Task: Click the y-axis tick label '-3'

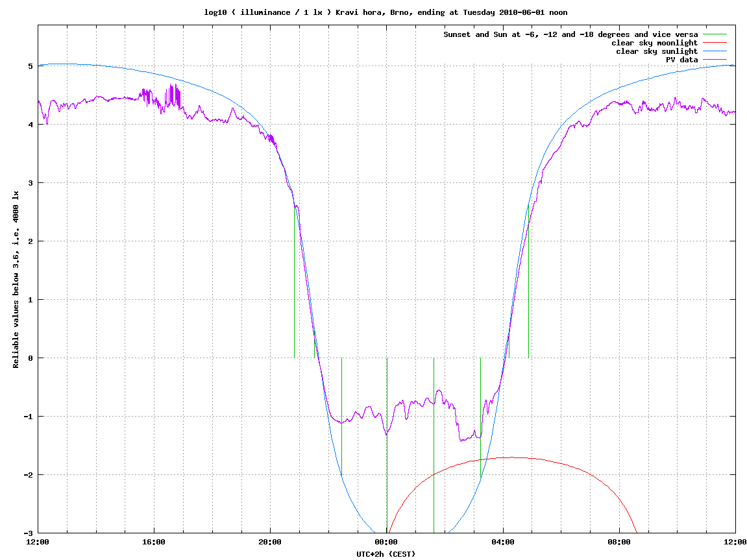Action: click(29, 533)
